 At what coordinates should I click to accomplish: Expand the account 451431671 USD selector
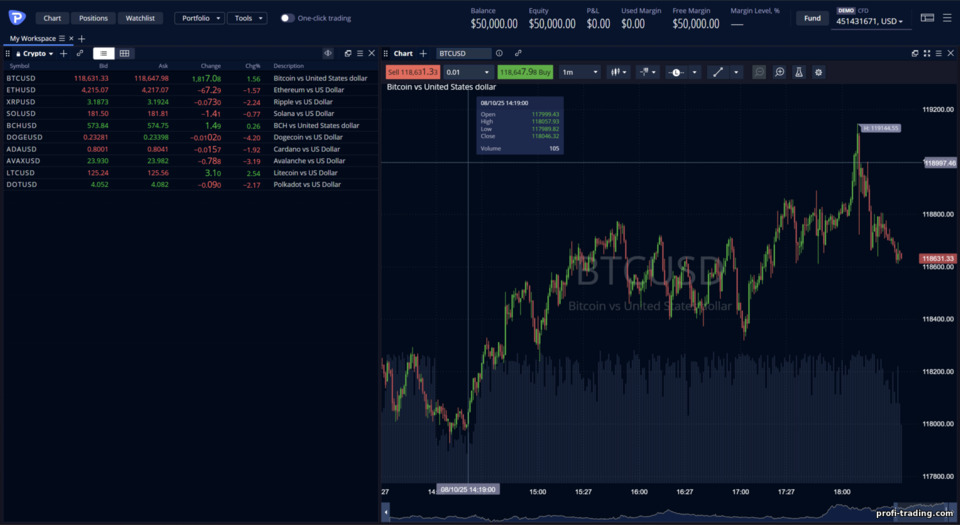[x=869, y=21]
